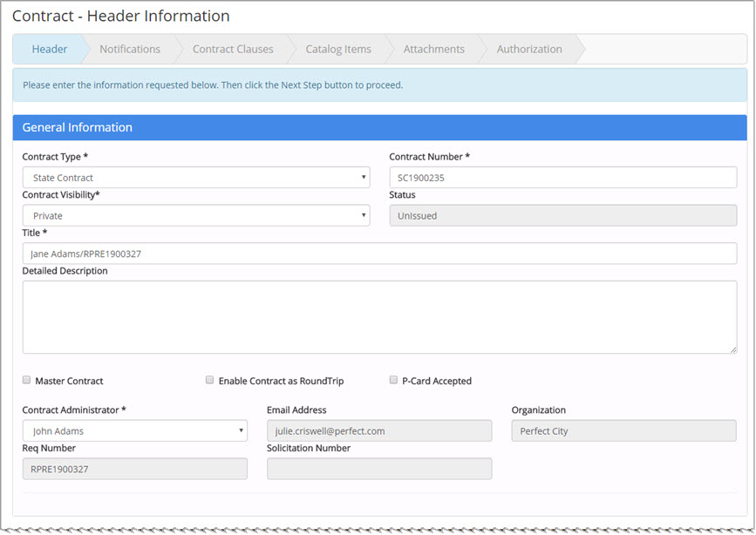Click the Email Address field

point(379,430)
